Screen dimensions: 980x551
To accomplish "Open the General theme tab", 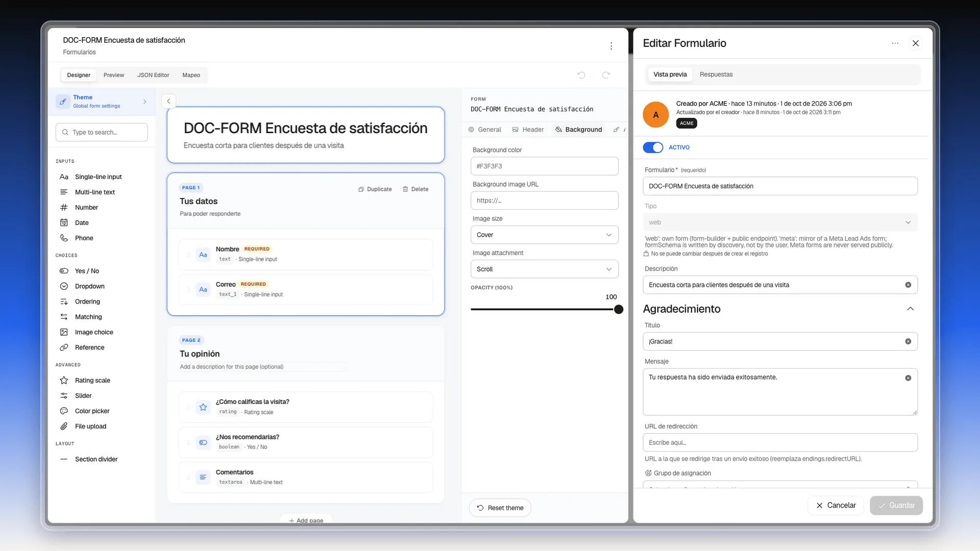I will point(484,130).
